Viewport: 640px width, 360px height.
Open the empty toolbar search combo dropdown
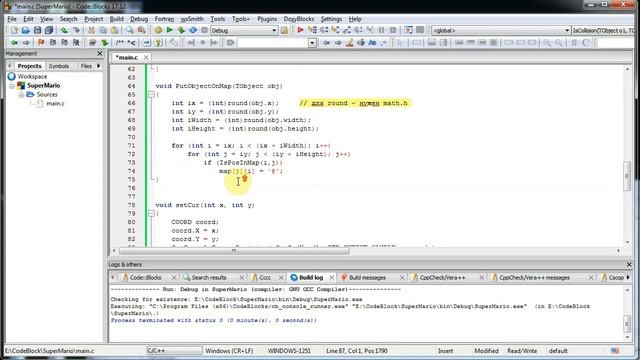pyautogui.click(x=312, y=42)
